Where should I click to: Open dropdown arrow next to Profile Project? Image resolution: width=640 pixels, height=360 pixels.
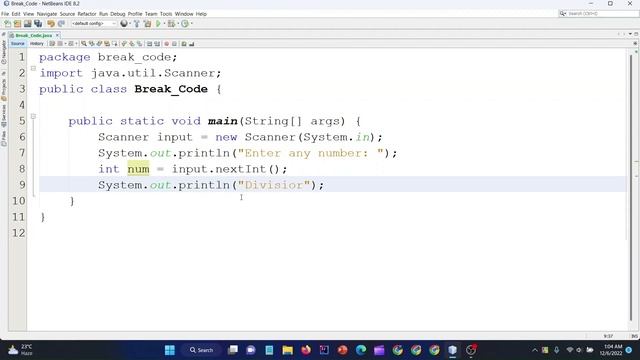click(x=191, y=24)
